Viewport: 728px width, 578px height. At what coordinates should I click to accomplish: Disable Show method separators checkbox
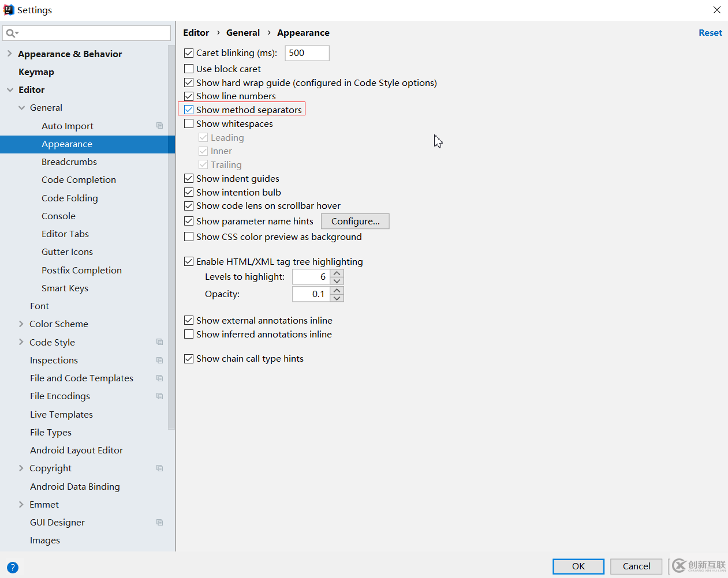(x=189, y=110)
